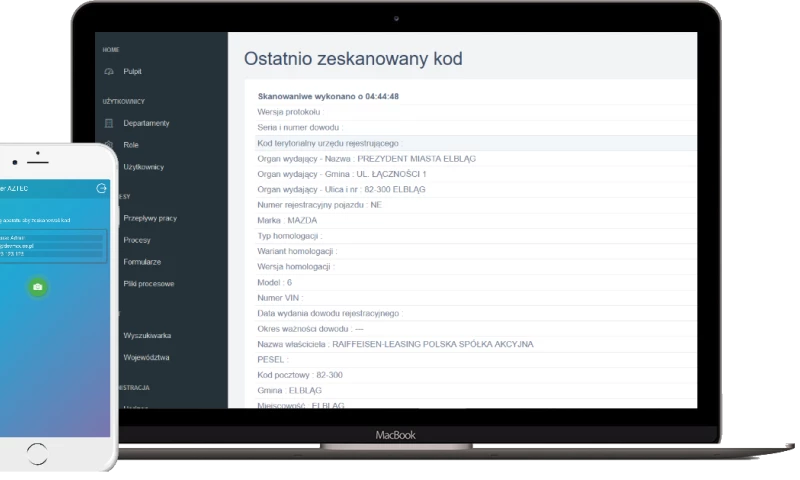The image size is (800, 480).
Task: Click the 'PREZYDENT MIASTA ELBLĄG' row
Action: (476, 159)
